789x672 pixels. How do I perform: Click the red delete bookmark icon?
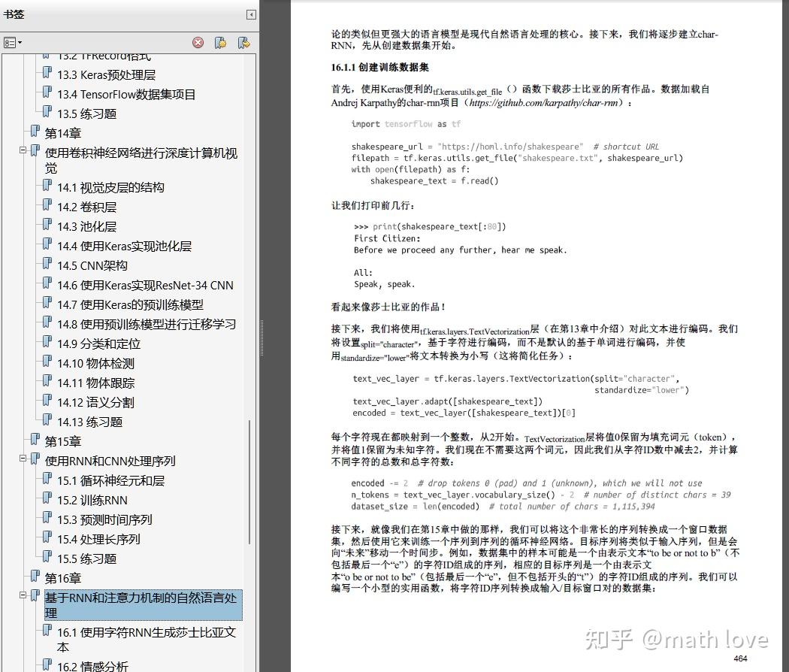[x=198, y=43]
